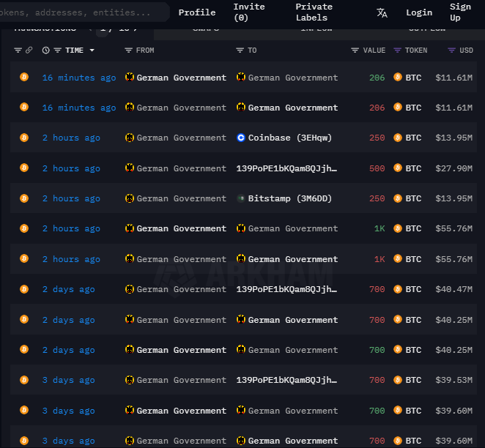Click Bitcoin chain icon in Bitstamp transaction row

24,198
